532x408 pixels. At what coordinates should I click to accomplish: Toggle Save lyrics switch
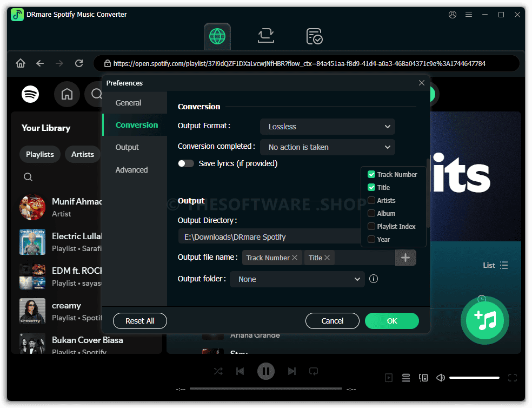186,164
